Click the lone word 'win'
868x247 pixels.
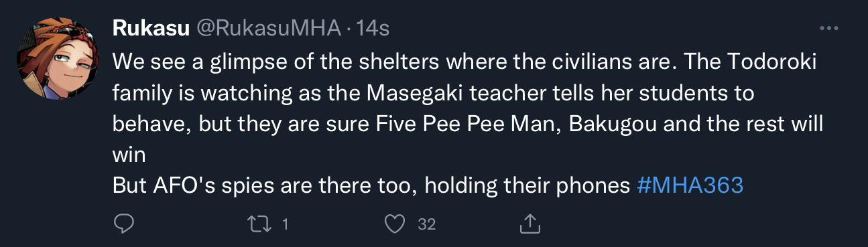point(127,155)
